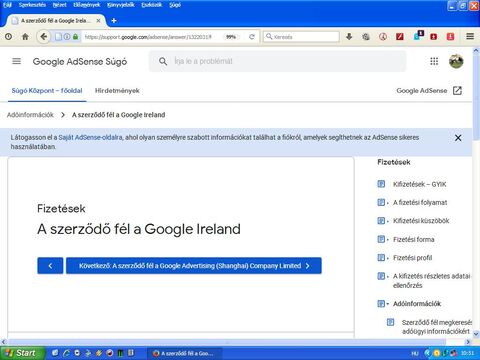Screen dimensions: 480x360
Task: Open the 'Előzmények' menu
Action: [86, 5]
